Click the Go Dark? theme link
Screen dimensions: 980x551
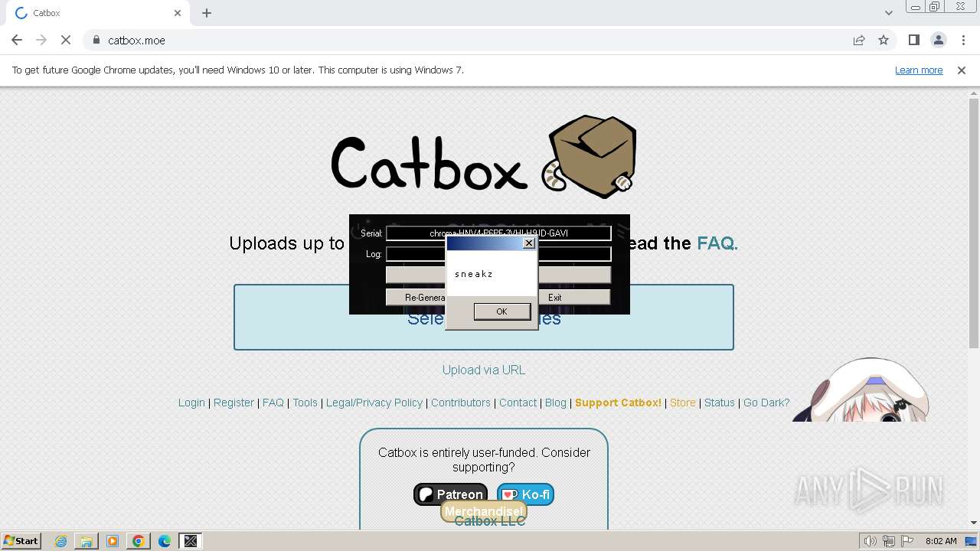(x=766, y=403)
